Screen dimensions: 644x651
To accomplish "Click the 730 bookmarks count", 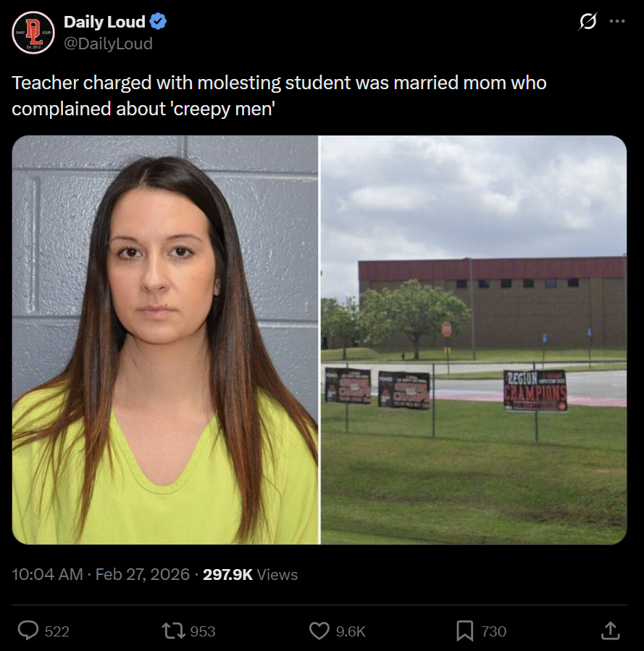I will pos(494,631).
